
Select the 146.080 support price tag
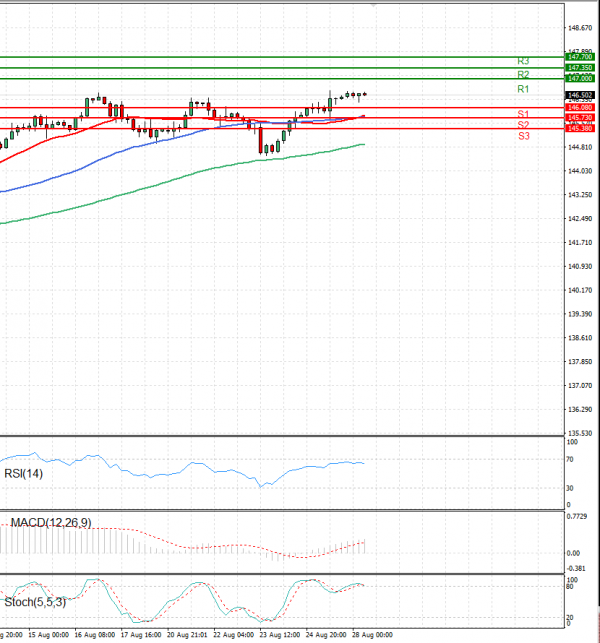tap(579, 107)
